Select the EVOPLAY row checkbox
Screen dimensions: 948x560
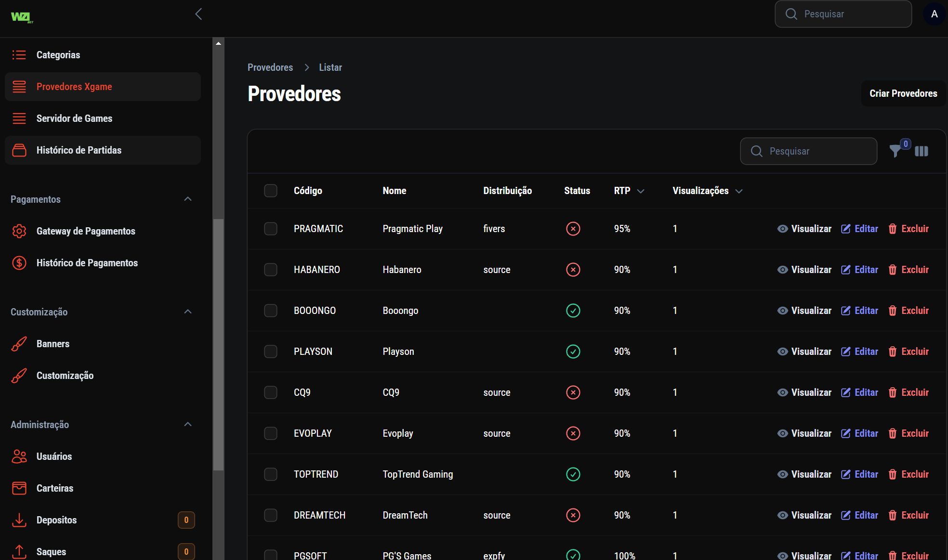tap(271, 433)
